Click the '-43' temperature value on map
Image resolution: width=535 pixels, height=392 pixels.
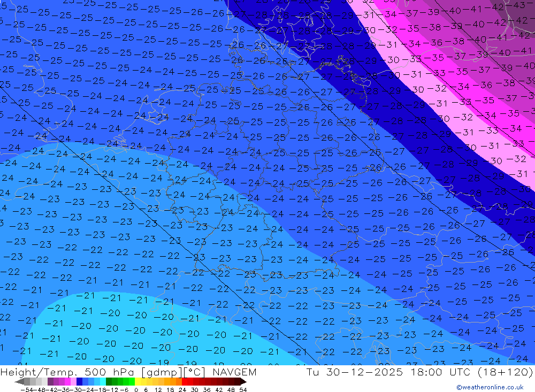516,5
